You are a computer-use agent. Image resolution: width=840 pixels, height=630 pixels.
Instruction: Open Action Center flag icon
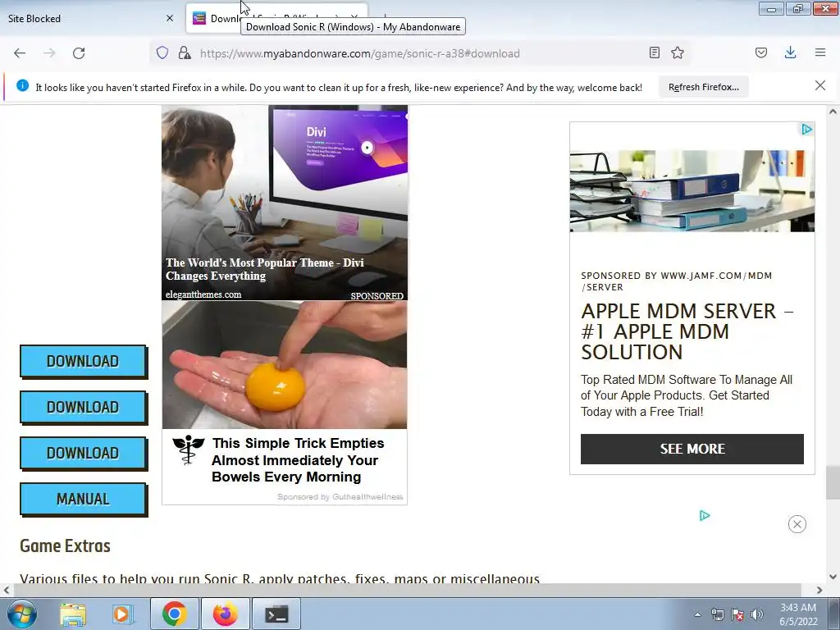[x=737, y=614]
